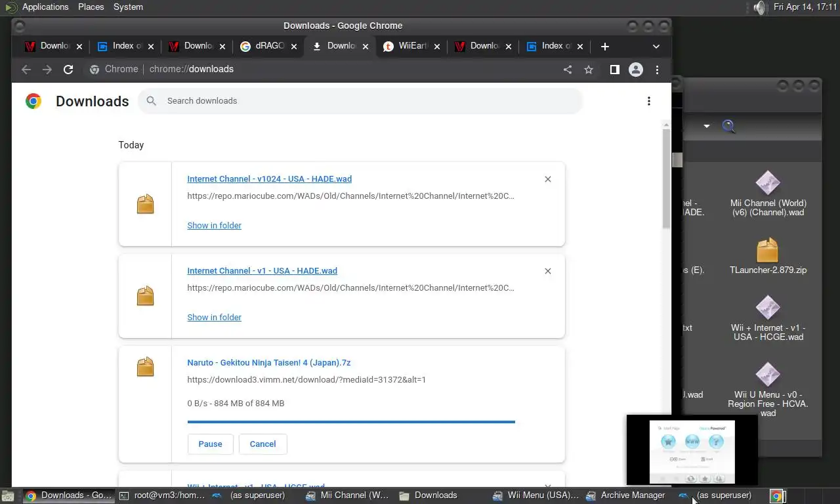Close the dRAGO tab
Image resolution: width=840 pixels, height=504 pixels.
coord(294,47)
